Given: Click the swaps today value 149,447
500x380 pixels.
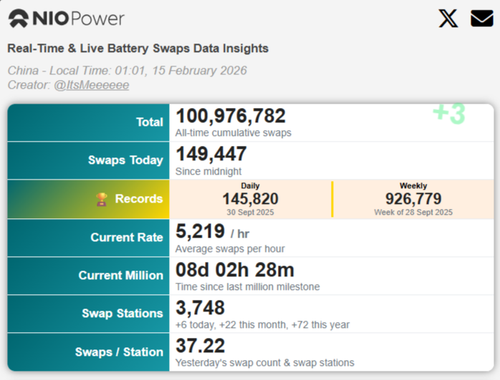Looking at the screenshot, I should [211, 154].
